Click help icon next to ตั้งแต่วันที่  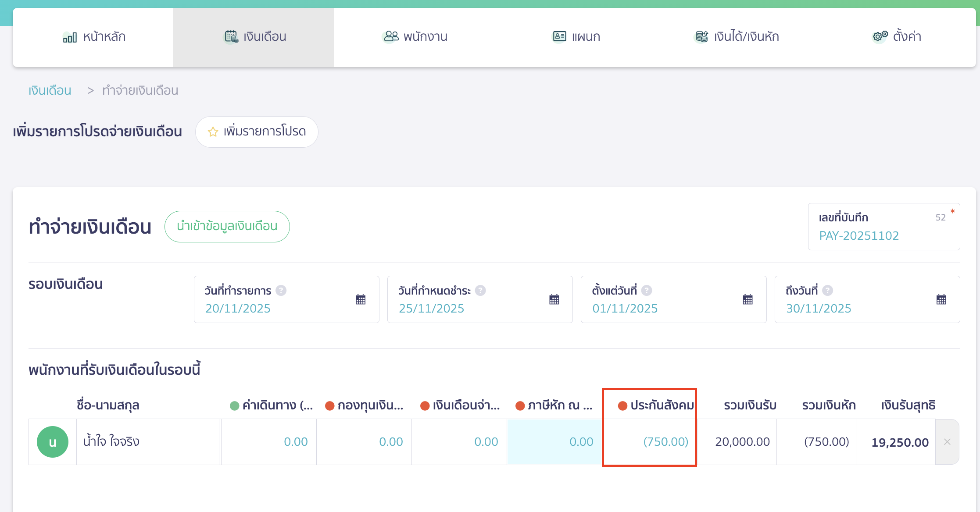click(647, 291)
